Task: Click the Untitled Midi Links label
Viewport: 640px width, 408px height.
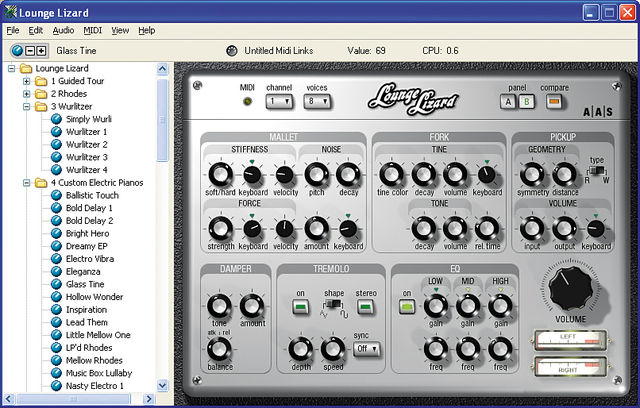Action: click(x=279, y=51)
